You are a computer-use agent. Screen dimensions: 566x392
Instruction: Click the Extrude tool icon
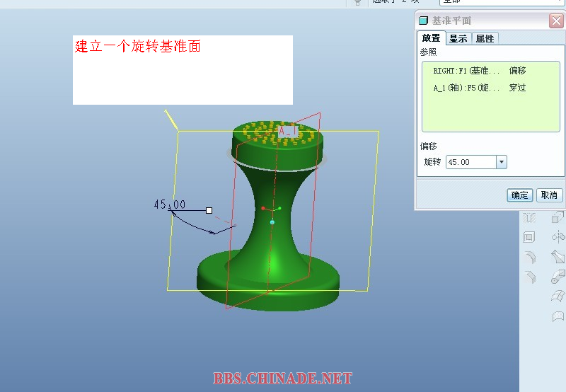[x=558, y=217]
